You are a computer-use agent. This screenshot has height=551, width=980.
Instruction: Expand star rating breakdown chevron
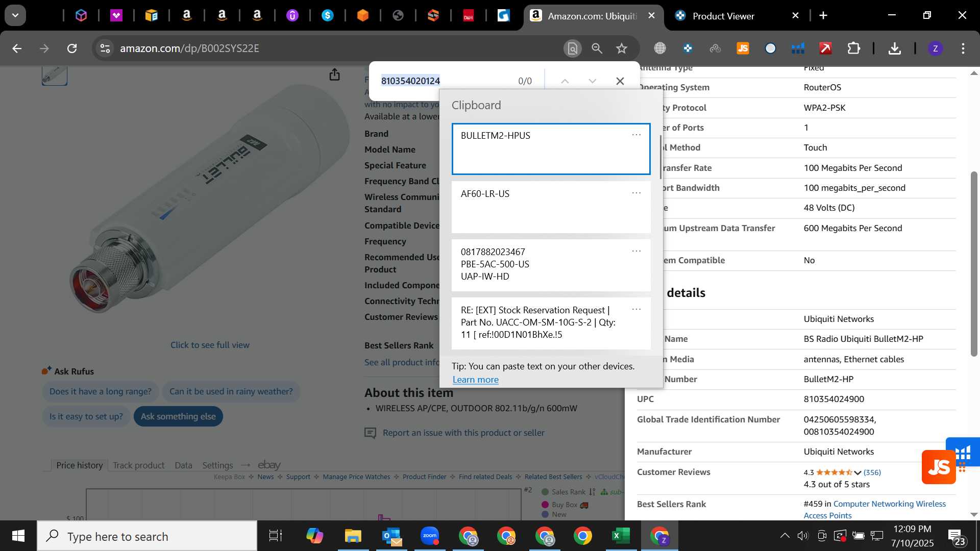[x=857, y=473]
